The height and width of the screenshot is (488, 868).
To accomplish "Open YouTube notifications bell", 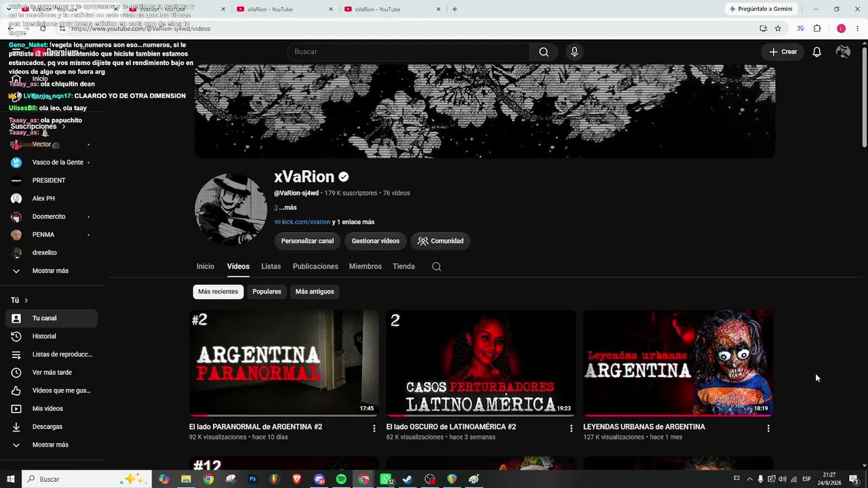I will pyautogui.click(x=816, y=52).
